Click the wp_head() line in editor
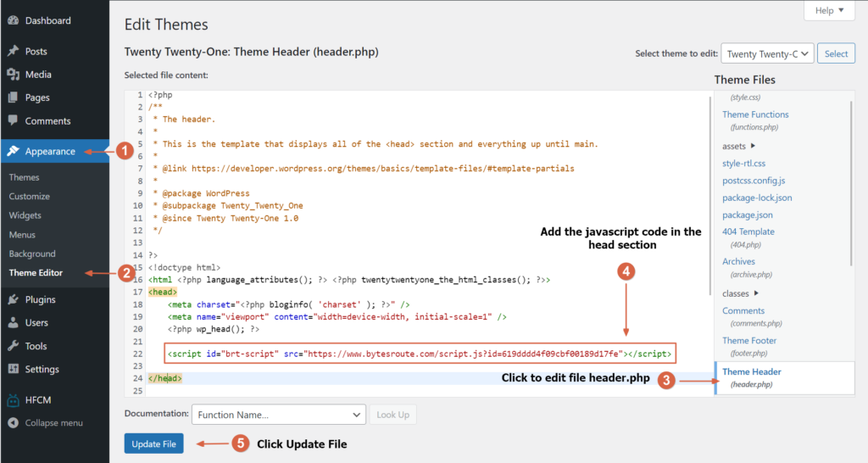868x463 pixels. click(213, 329)
